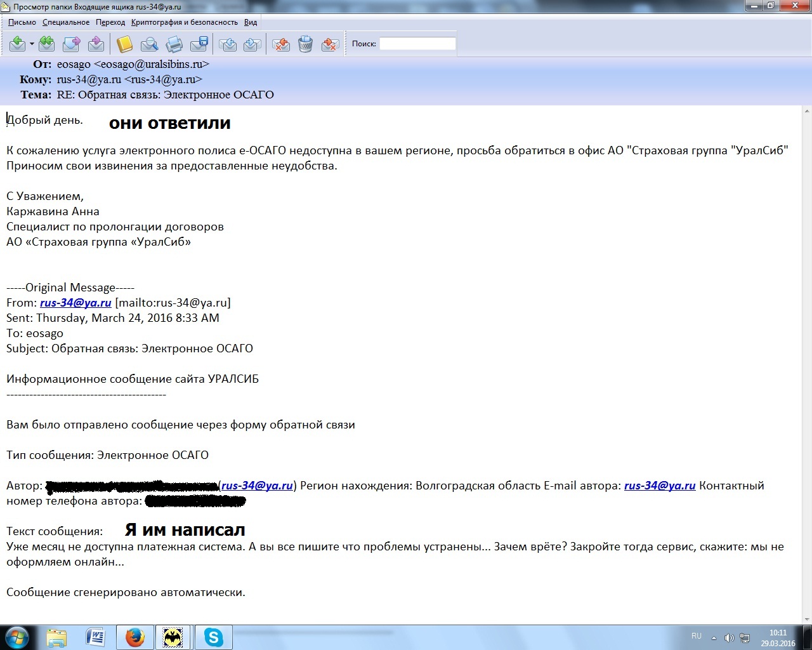Click the line Специалист по пролонгации договоров
The image size is (812, 650).
115,227
